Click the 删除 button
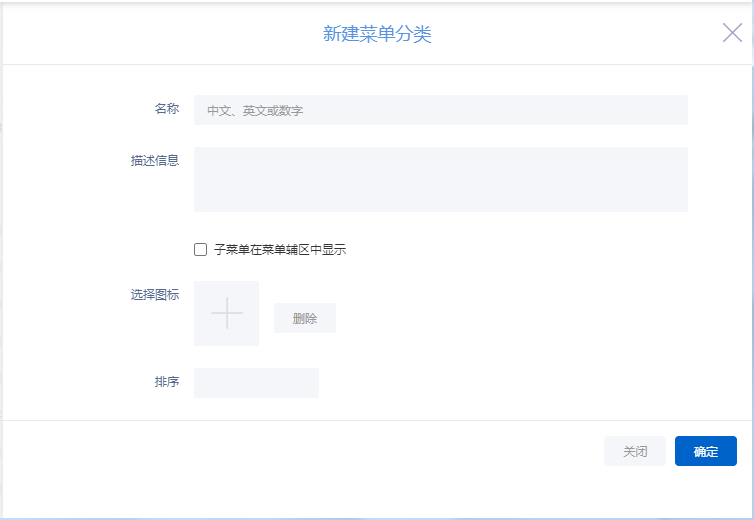Screen dimensions: 754x520 pyautogui.click(x=305, y=318)
